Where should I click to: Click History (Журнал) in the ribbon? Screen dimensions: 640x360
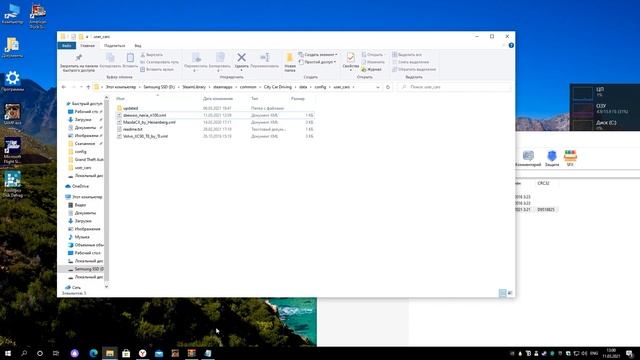[x=371, y=69]
